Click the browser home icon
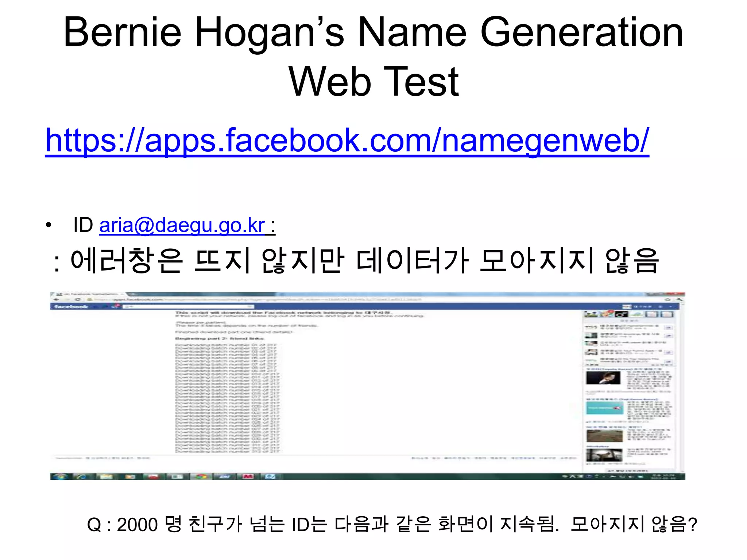The image size is (747, 560). pyautogui.click(x=667, y=299)
